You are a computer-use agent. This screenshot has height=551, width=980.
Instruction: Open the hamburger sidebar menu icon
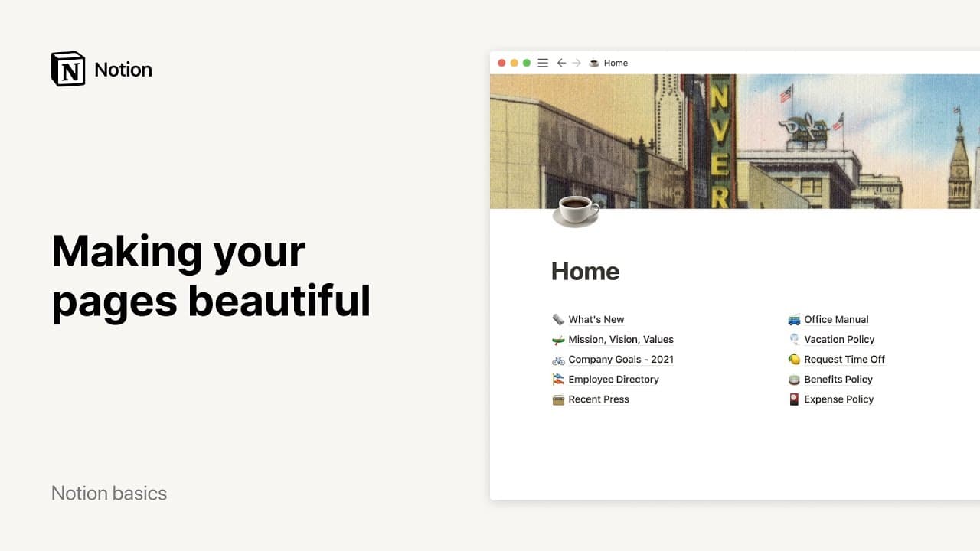pos(543,63)
